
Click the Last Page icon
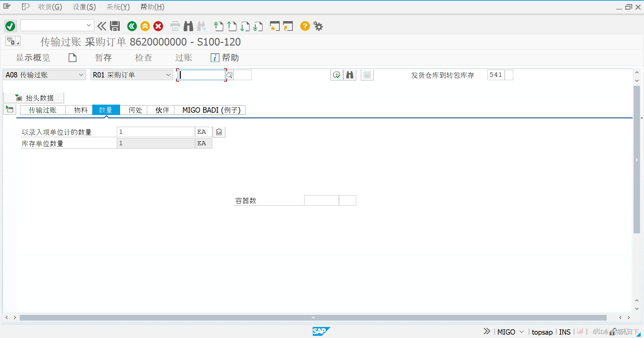point(258,26)
